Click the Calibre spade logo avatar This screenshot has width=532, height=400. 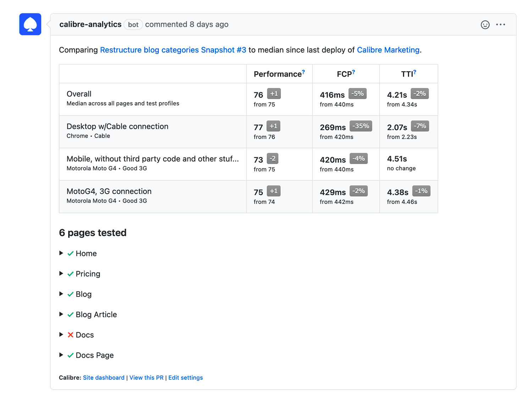click(x=30, y=24)
